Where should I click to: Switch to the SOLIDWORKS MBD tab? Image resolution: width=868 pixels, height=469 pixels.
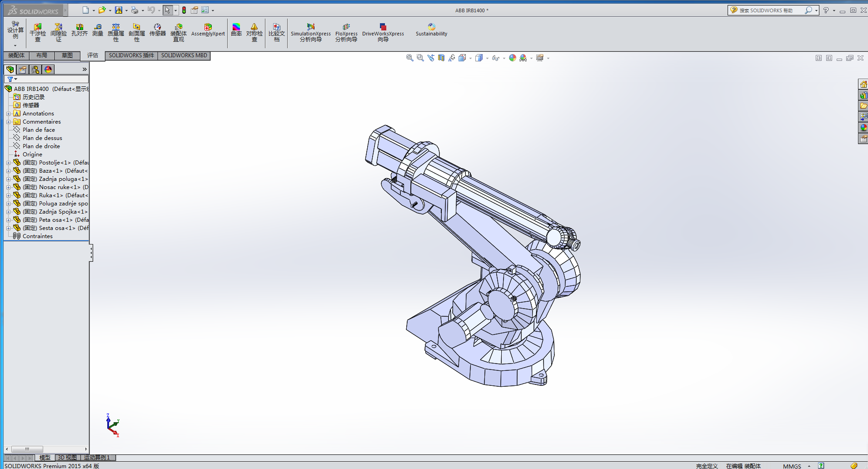coord(184,55)
